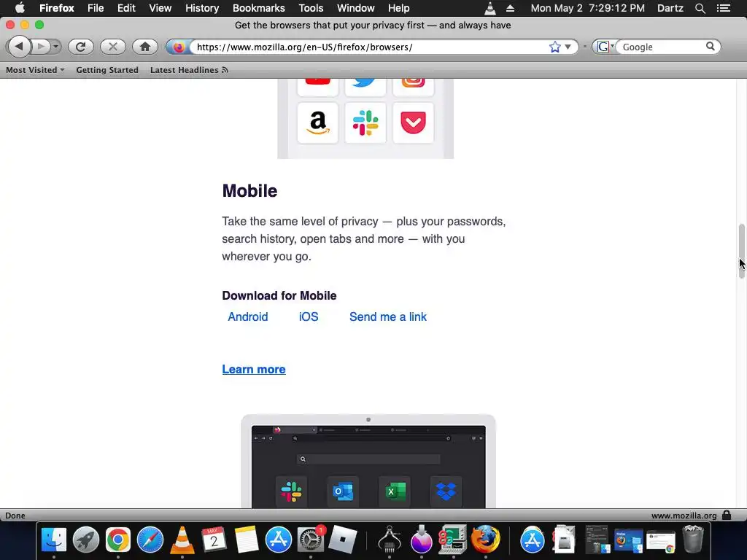
Task: Click the vertical scrollbar thumb
Action: point(742,251)
